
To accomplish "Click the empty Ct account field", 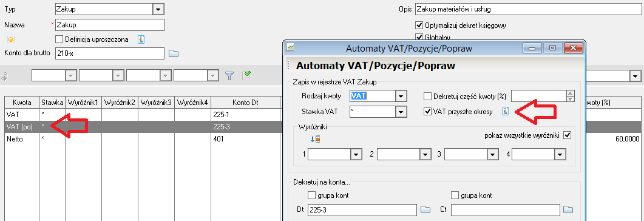I will (505, 210).
